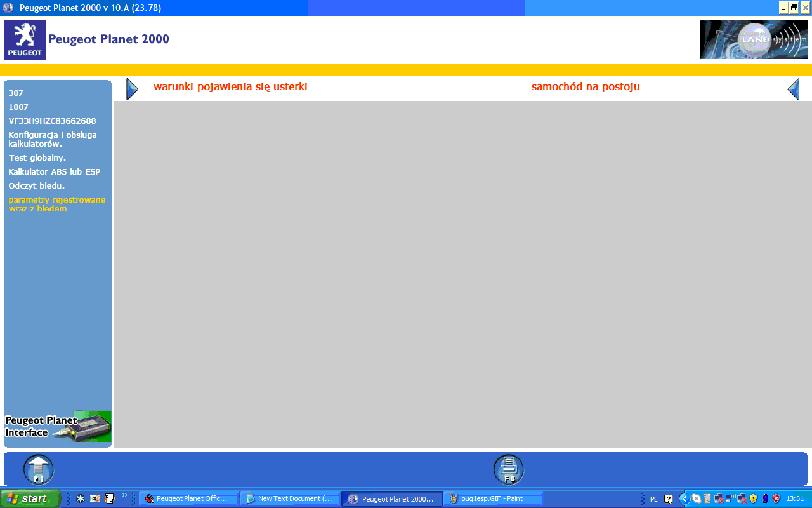Open 'Kalkulator ABS lub ESP' entry

tap(55, 171)
